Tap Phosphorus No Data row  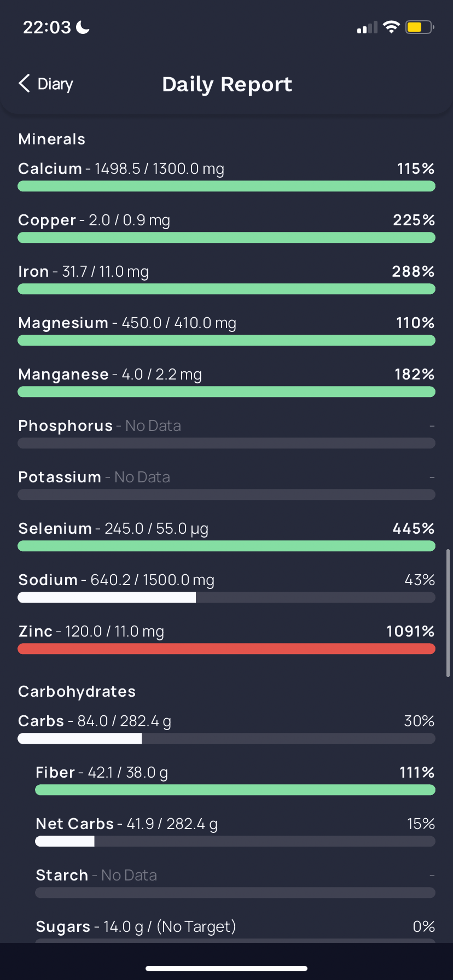[226, 433]
